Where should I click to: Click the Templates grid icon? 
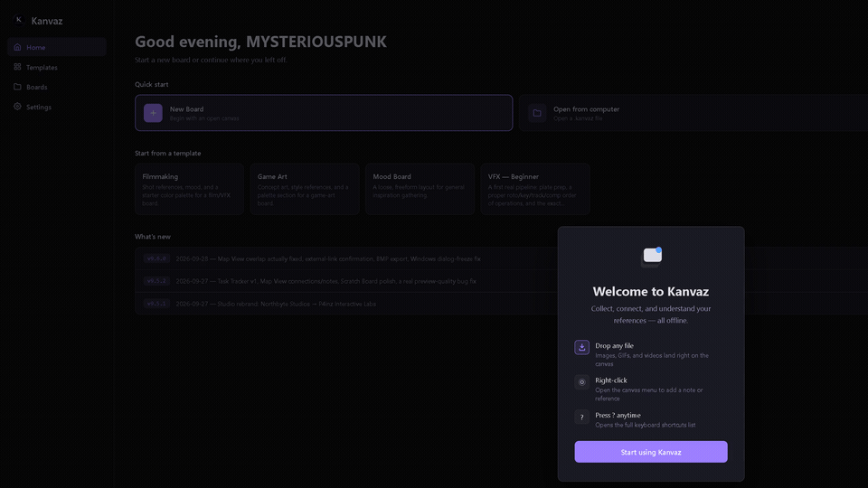pyautogui.click(x=17, y=67)
